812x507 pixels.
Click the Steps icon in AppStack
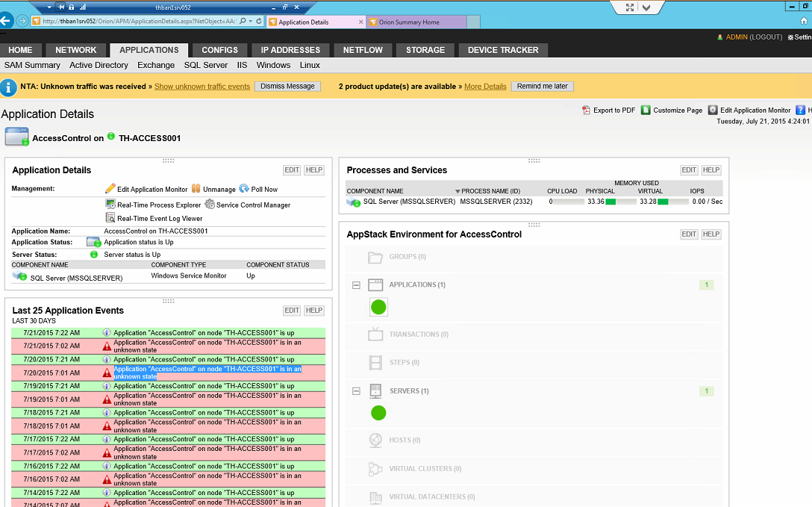coord(375,362)
